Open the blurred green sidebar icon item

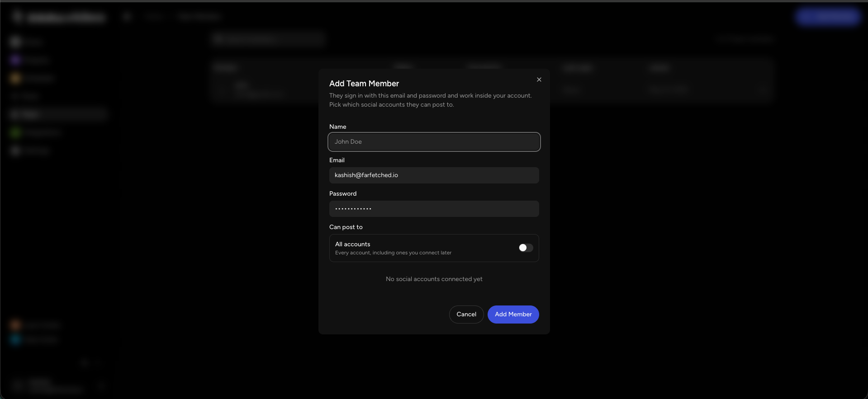15,132
